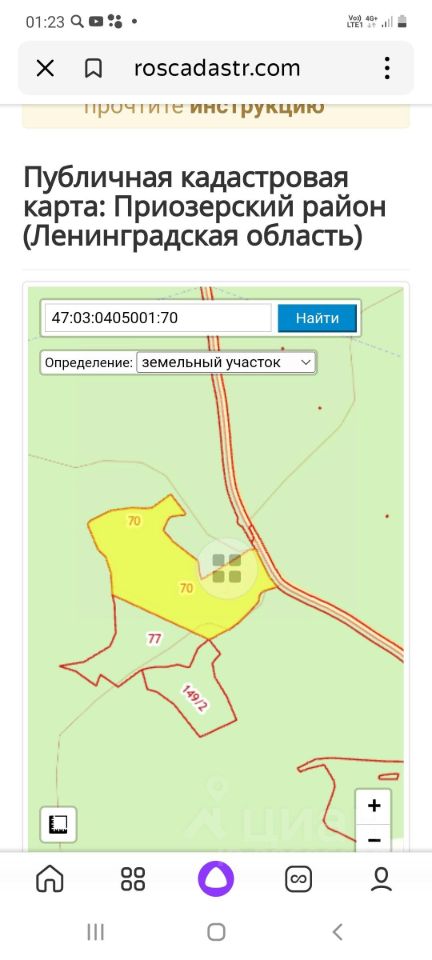Tap the roscadastr.com address text
The height and width of the screenshot is (960, 432).
(217, 67)
